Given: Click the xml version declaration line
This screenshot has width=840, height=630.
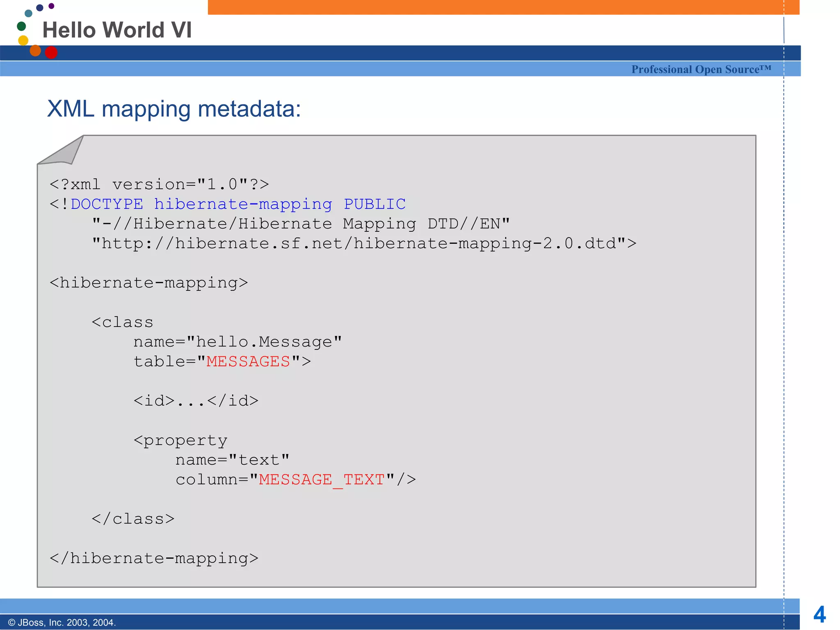Looking at the screenshot, I should [x=159, y=184].
